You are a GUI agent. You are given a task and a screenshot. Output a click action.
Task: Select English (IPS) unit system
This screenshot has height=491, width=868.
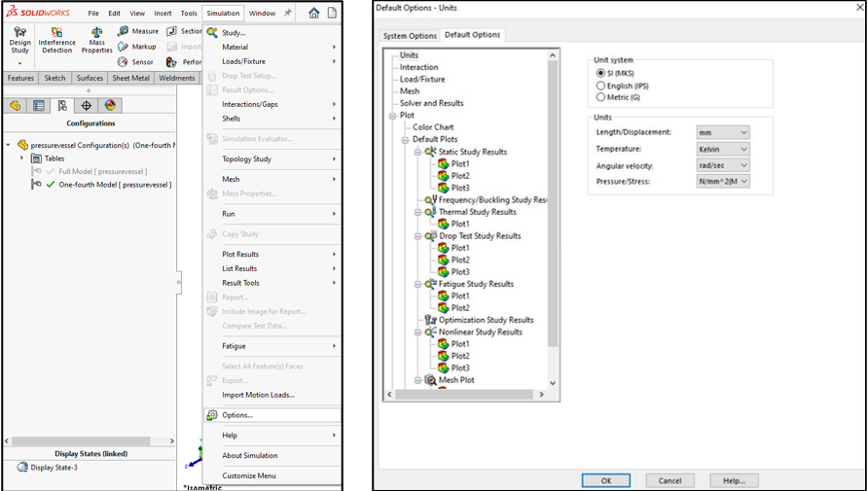pyautogui.click(x=600, y=86)
